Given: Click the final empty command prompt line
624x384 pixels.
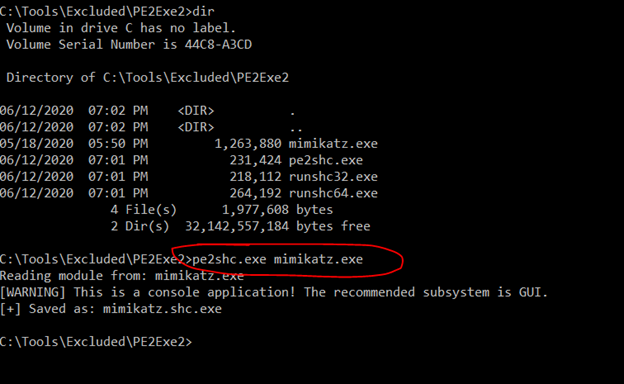Looking at the screenshot, I should point(96,342).
